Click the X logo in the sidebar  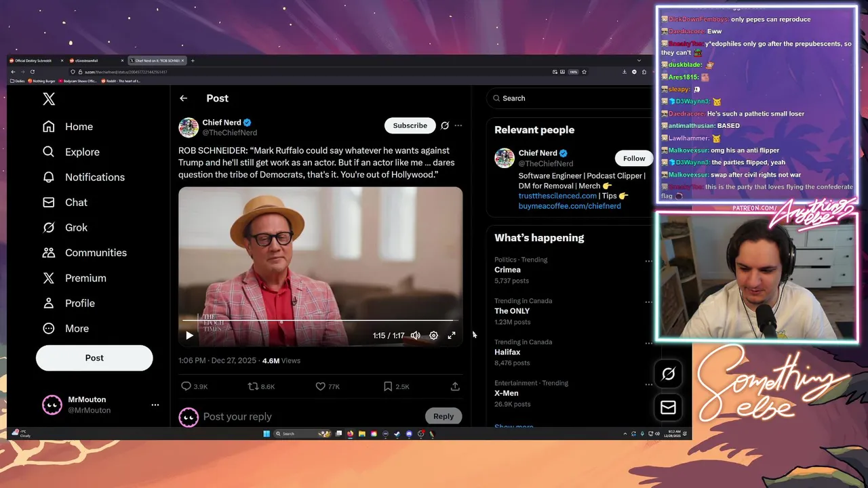click(x=49, y=99)
